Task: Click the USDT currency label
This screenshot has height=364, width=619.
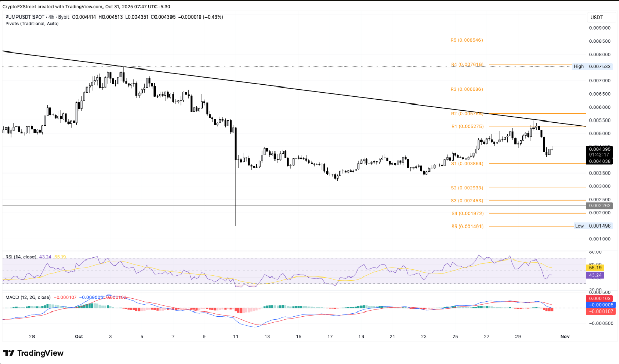Action: (x=595, y=16)
